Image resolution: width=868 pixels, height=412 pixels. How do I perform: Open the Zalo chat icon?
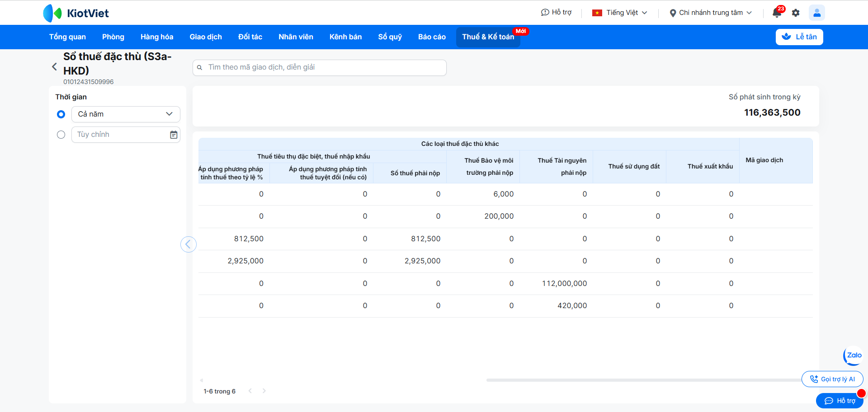[x=853, y=356]
